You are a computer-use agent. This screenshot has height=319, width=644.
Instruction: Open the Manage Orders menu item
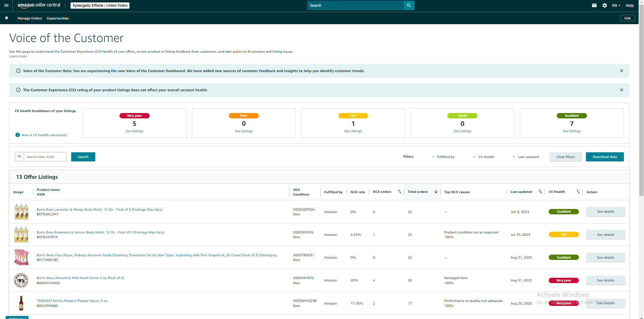click(x=30, y=18)
